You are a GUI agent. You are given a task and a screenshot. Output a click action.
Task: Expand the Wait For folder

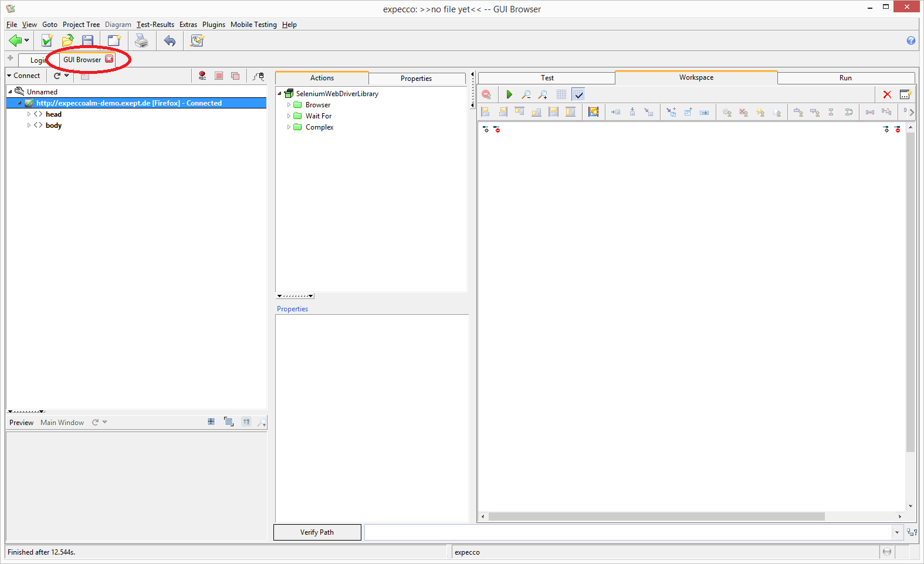[289, 116]
